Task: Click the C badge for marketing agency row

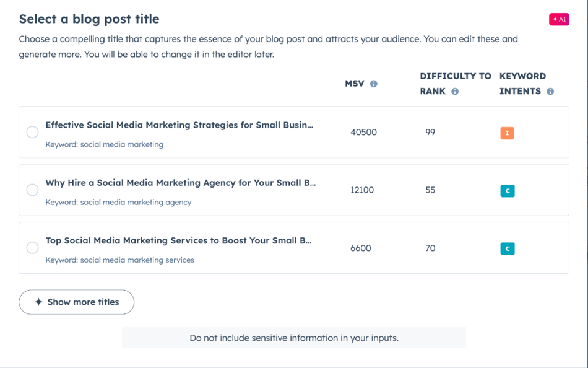Action: point(508,191)
